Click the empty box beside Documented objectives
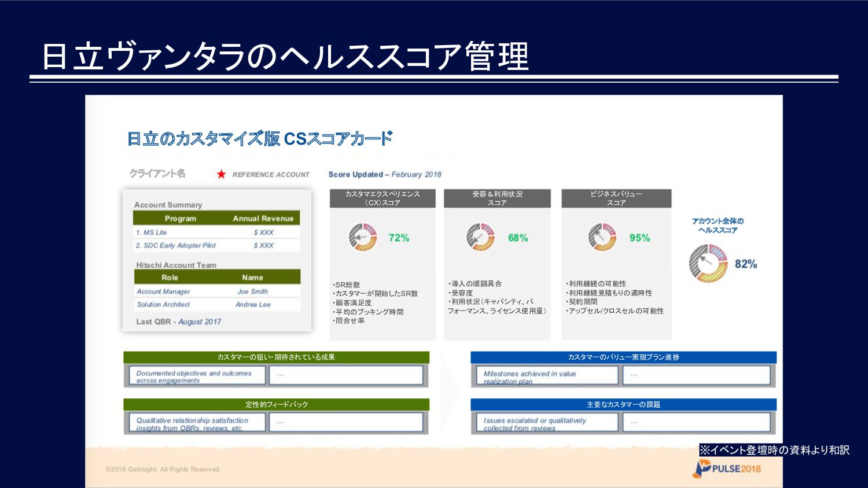The width and height of the screenshot is (868, 488). 346,376
